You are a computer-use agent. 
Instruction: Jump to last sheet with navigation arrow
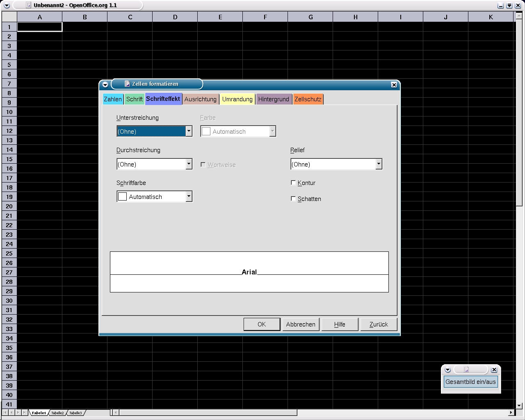[x=25, y=412]
